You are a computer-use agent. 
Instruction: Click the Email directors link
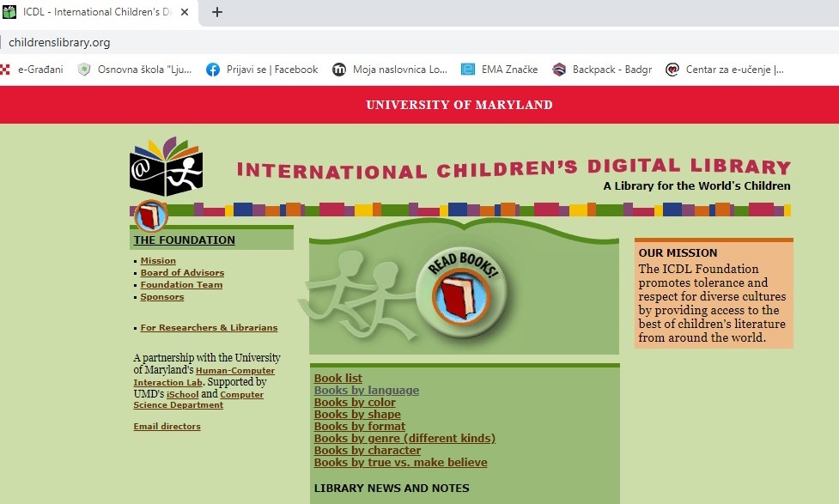tap(167, 427)
